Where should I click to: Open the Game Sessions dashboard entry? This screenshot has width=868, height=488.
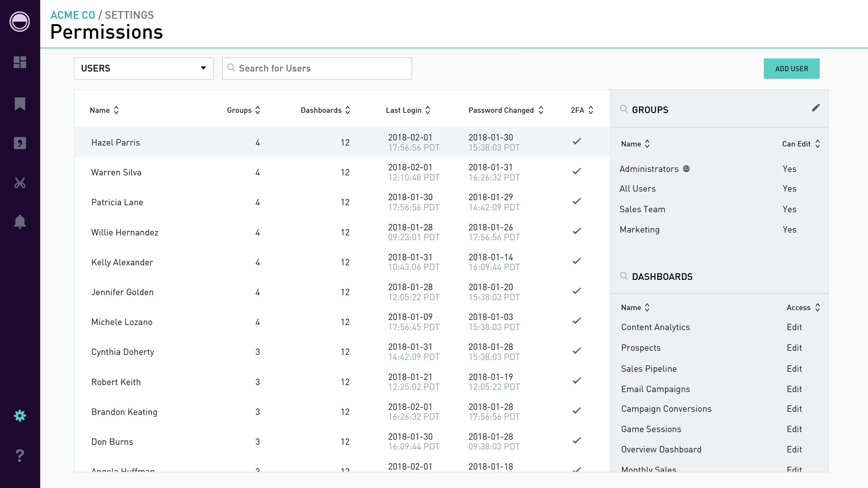coord(651,429)
